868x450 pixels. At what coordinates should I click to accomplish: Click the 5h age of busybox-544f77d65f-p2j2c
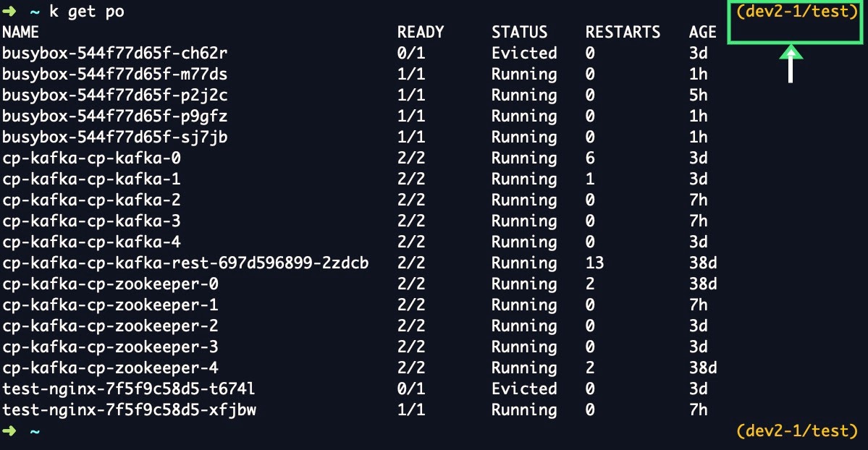click(698, 95)
